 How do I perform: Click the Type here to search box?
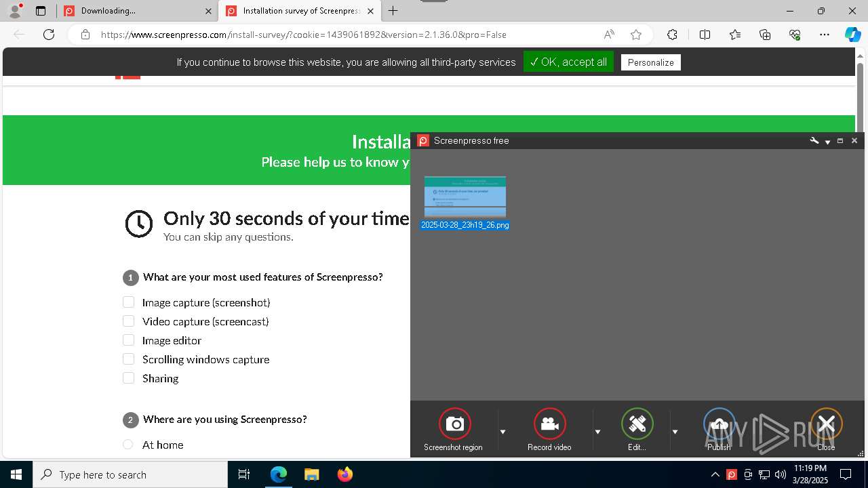pos(130,474)
